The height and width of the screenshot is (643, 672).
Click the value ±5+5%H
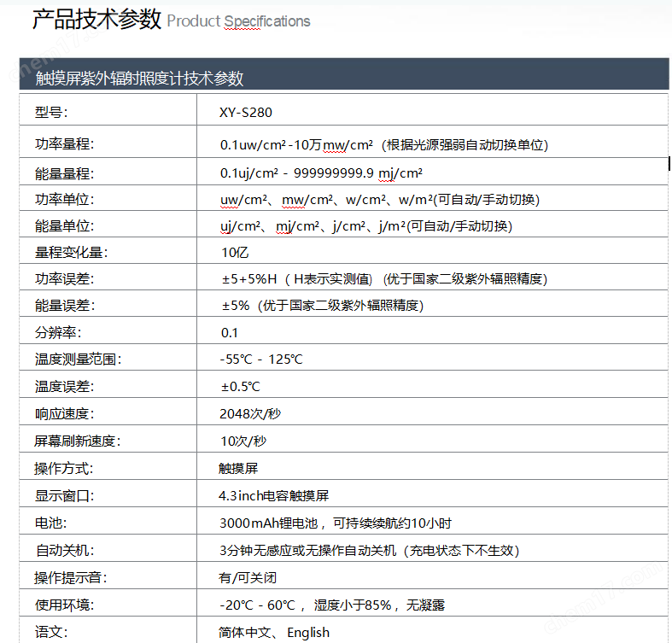pos(249,279)
